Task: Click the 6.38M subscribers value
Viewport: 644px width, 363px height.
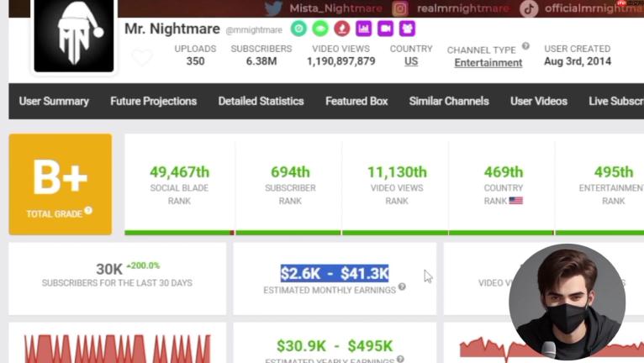Action: (x=261, y=61)
